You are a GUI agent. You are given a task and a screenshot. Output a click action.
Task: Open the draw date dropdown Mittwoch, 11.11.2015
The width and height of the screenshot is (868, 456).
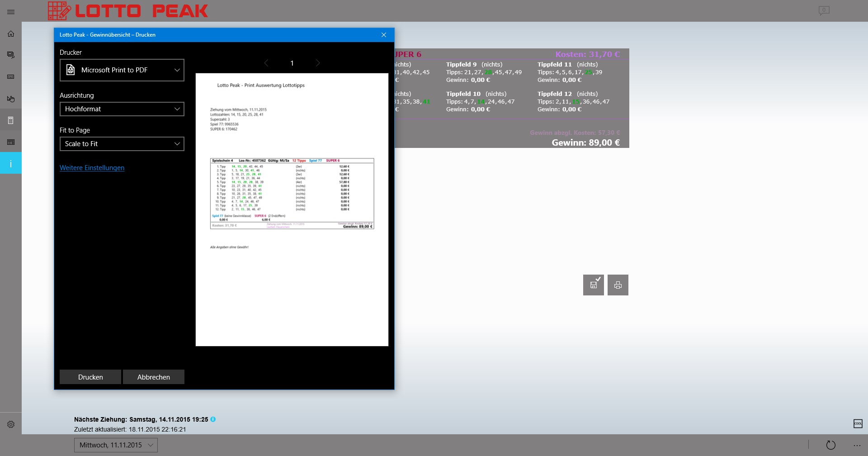[116, 445]
